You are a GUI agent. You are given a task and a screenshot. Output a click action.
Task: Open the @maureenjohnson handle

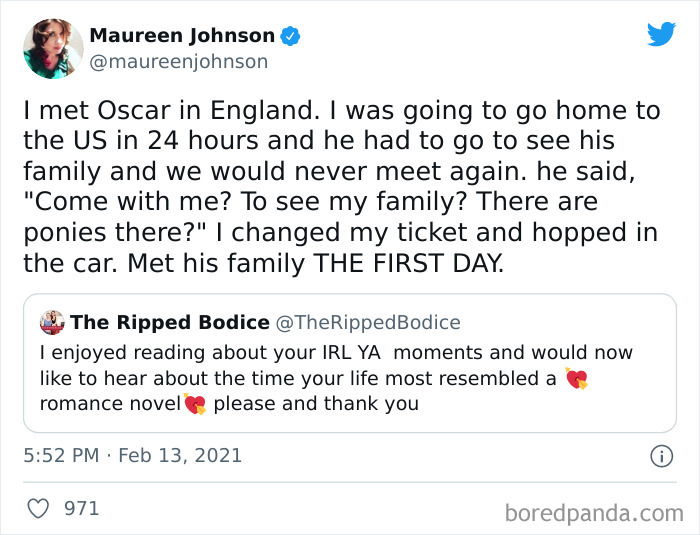pyautogui.click(x=179, y=62)
